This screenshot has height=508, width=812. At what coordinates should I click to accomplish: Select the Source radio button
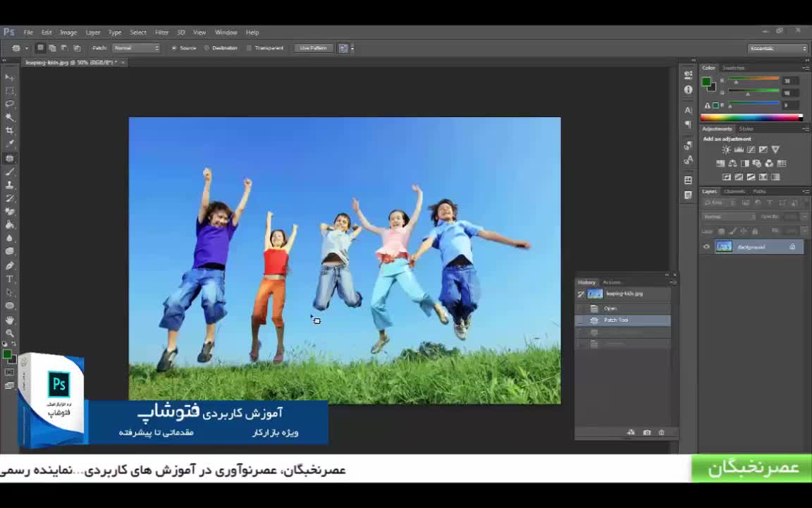tap(174, 48)
